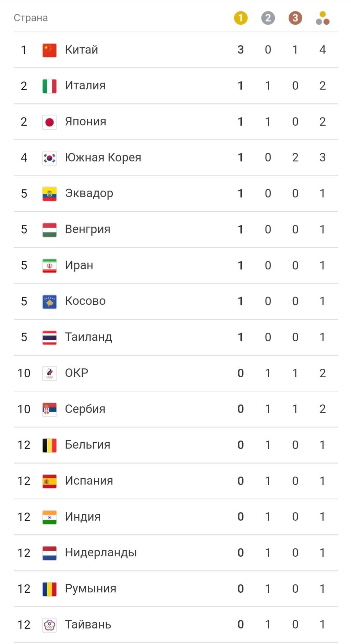Select the Румыния entry
351x644 pixels.
click(x=175, y=589)
